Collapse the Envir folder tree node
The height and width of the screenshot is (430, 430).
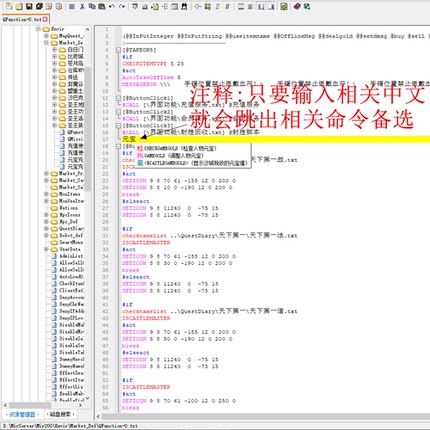point(38,29)
